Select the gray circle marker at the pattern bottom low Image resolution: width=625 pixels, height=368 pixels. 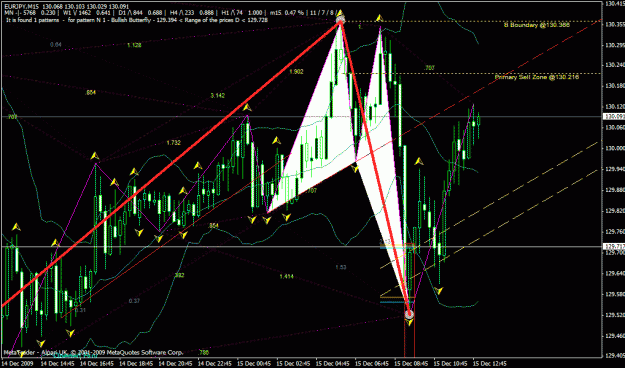(409, 314)
